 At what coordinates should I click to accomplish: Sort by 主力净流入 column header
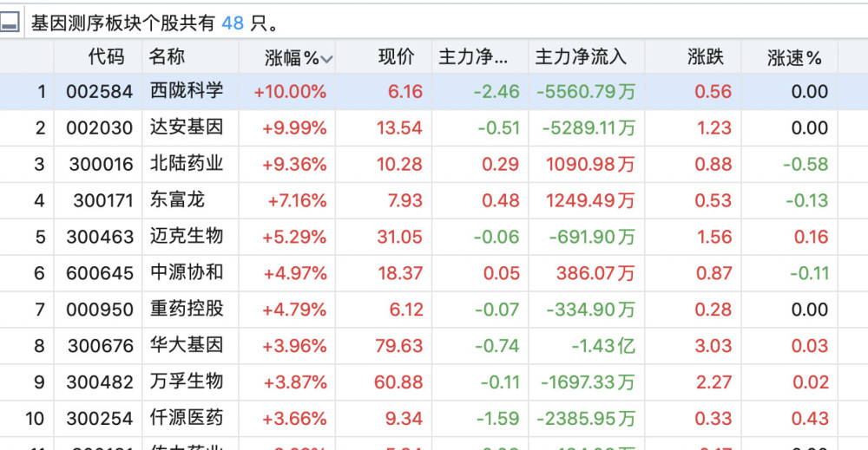coord(581,57)
